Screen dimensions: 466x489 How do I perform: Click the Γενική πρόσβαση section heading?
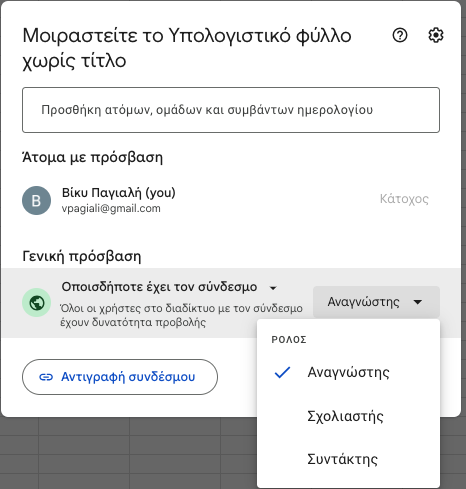tap(82, 256)
